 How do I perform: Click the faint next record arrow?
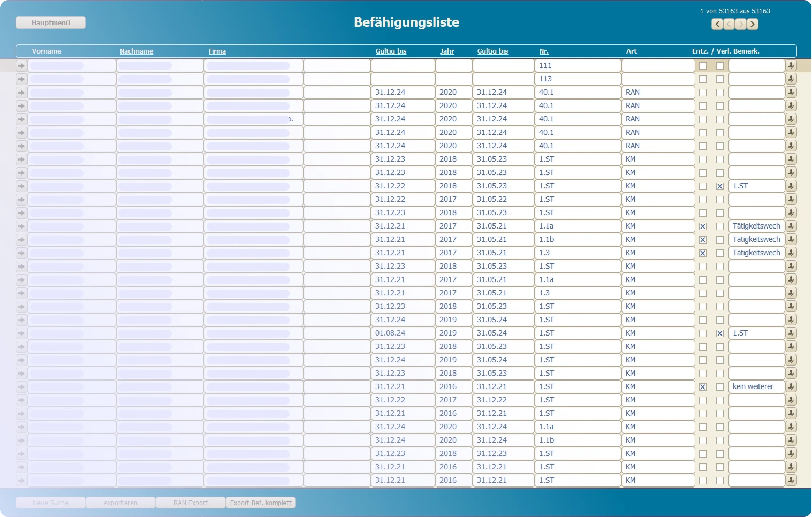coord(741,24)
